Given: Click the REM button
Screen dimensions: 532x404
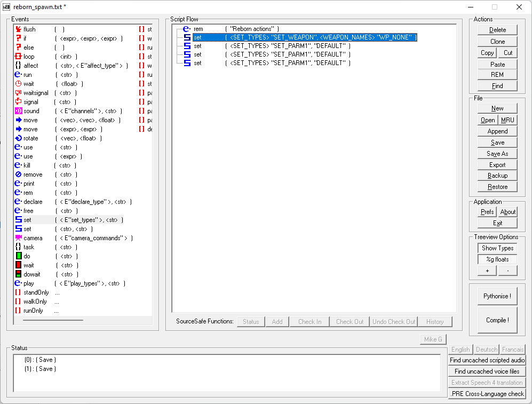Looking at the screenshot, I should point(497,75).
